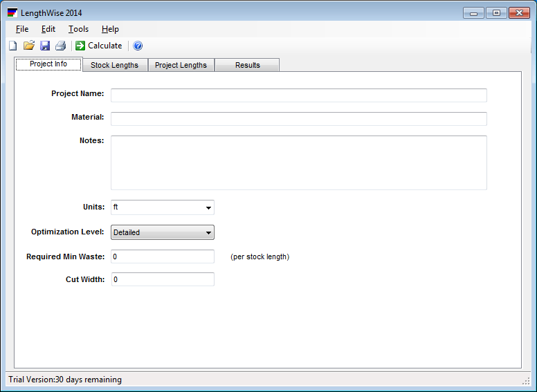The image size is (537, 392).
Task: Switch to the Results tab
Action: tap(247, 65)
